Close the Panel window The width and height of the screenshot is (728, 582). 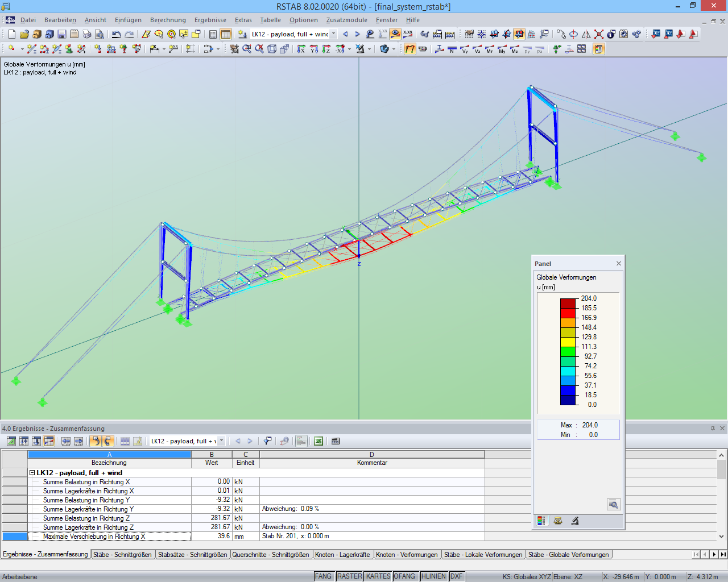pos(619,264)
